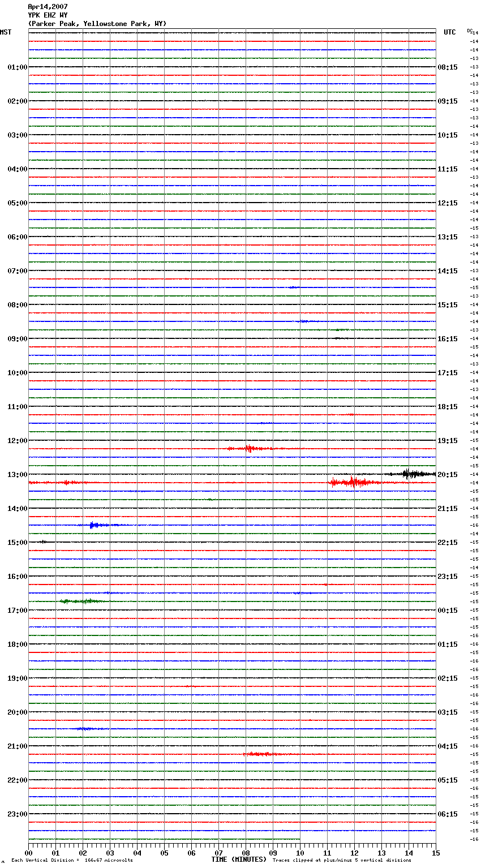Click the Each Vertical Division 166.67 microvolts note
The image size is (481, 868).
72,860
